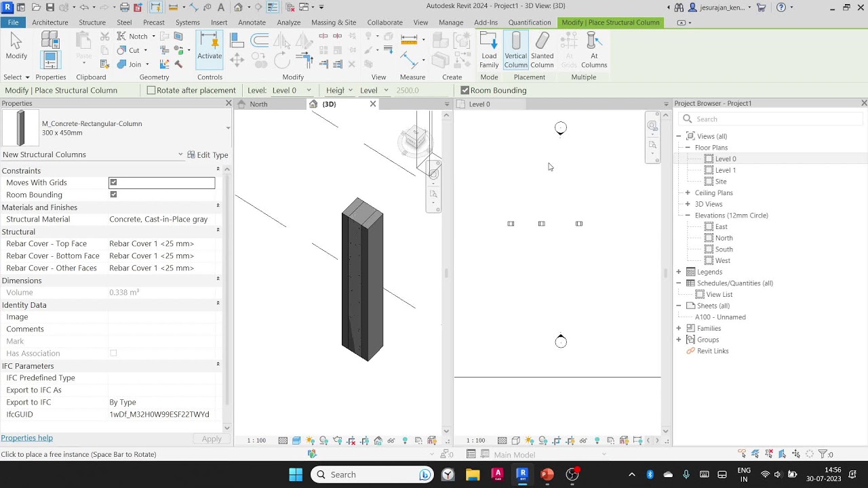This screenshot has height=488, width=868.
Task: Open the Architecture ribbon tab
Action: (x=50, y=22)
